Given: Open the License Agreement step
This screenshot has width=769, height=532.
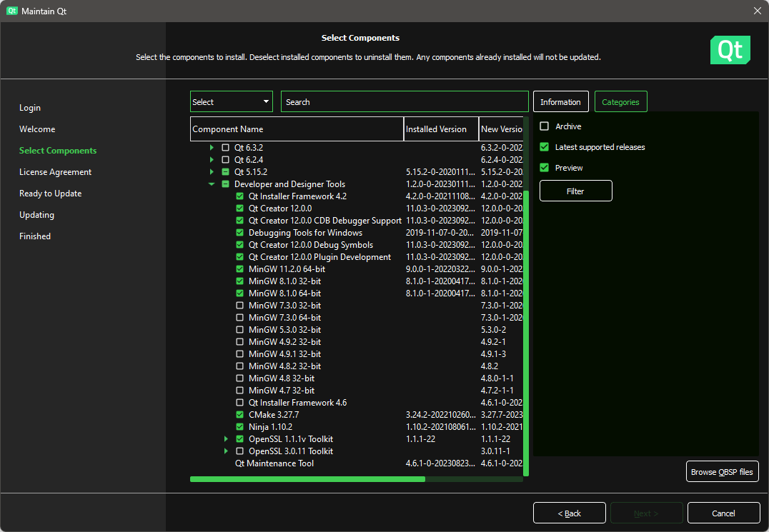Looking at the screenshot, I should tap(56, 172).
